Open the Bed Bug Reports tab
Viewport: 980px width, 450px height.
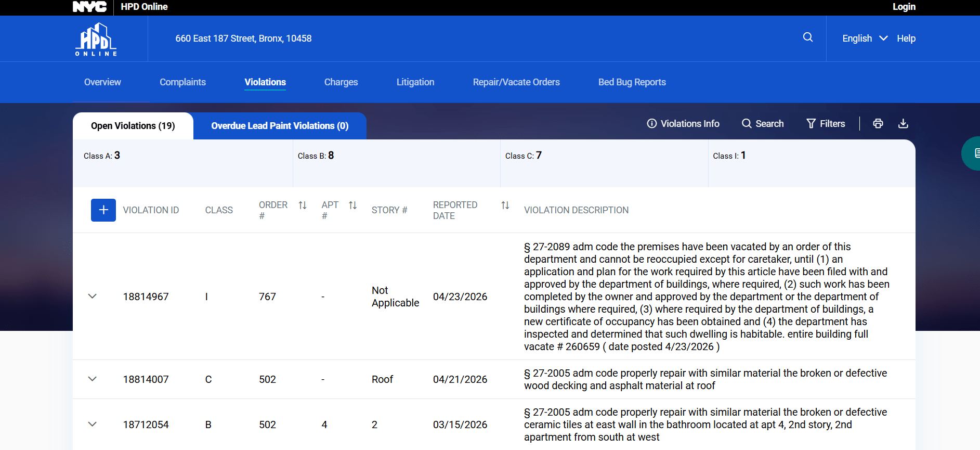pos(632,82)
